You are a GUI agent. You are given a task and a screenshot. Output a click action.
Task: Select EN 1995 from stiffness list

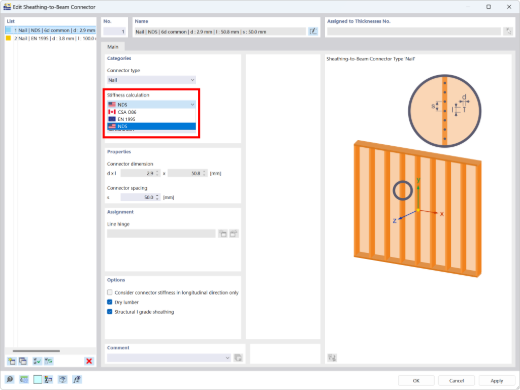(151, 119)
